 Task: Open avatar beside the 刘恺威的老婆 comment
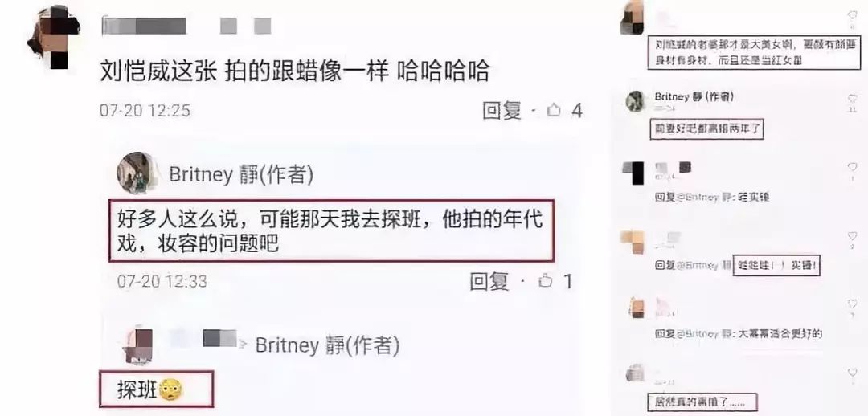633,18
